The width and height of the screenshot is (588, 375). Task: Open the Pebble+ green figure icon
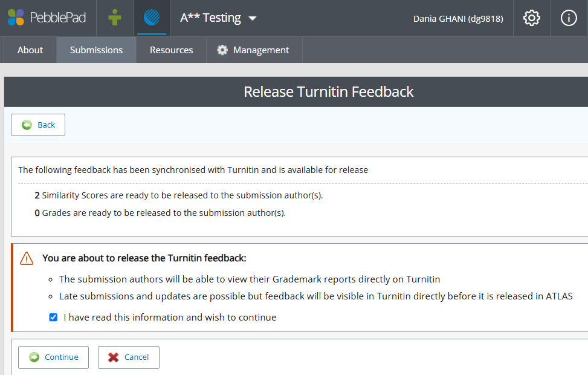click(115, 18)
